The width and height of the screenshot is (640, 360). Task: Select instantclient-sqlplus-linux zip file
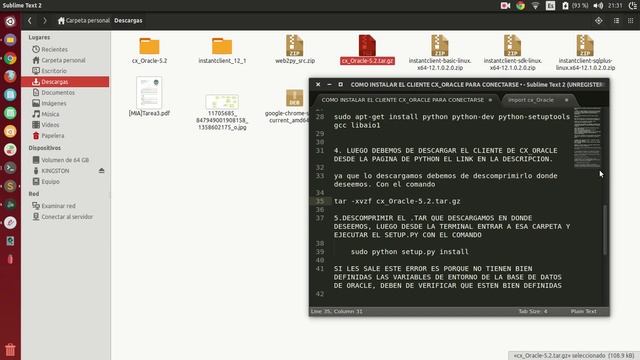(x=585, y=53)
